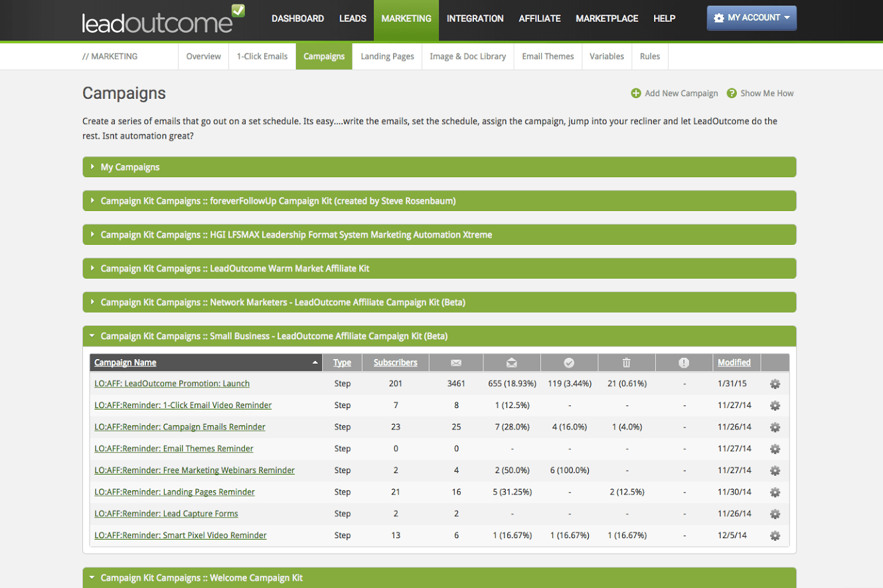
Task: Open the Help menu
Action: [664, 19]
